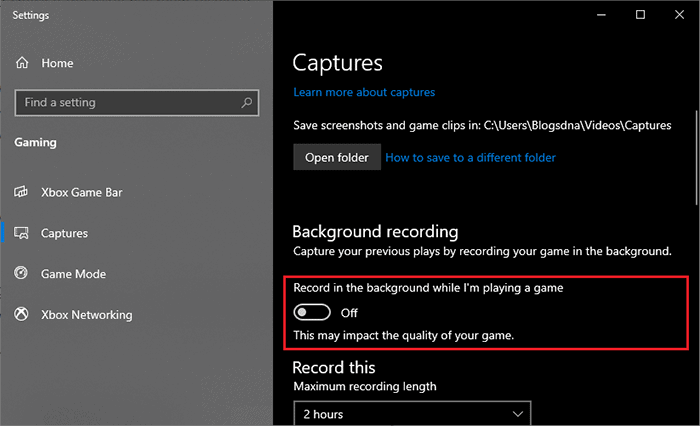Click the Captures page title
Image resolution: width=700 pixels, height=426 pixels.
click(338, 63)
